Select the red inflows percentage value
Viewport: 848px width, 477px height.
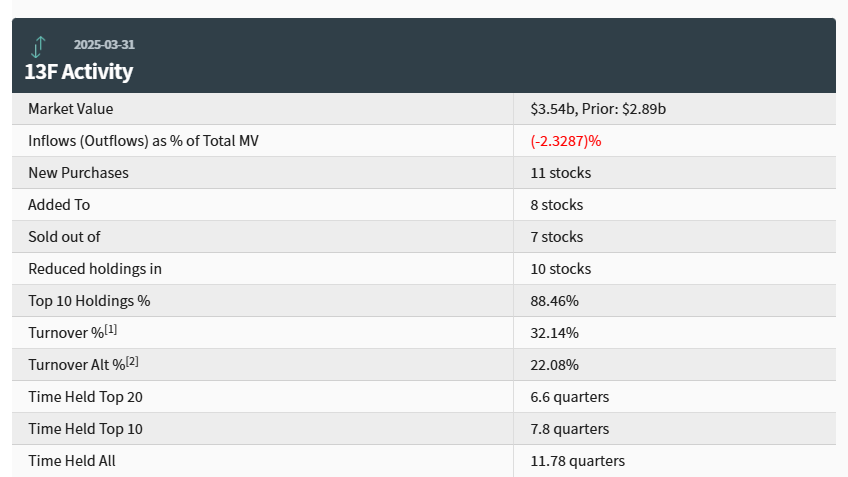(x=565, y=141)
